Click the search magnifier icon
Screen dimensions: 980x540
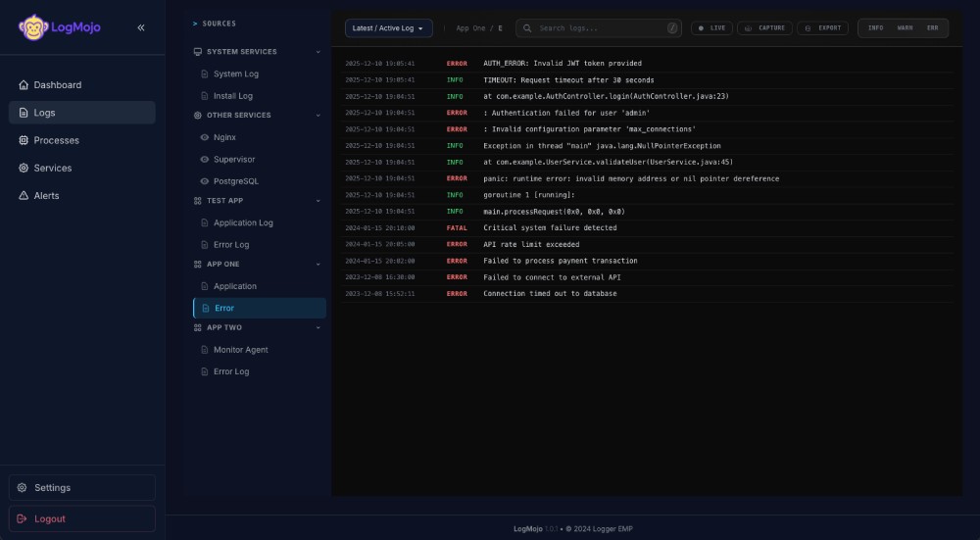[x=527, y=28]
